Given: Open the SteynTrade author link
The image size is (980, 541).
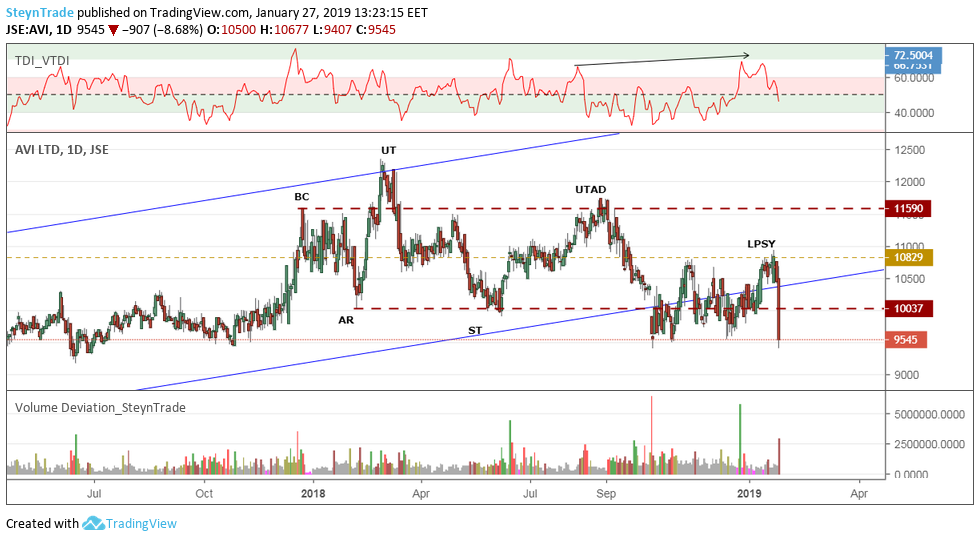Looking at the screenshot, I should coord(40,12).
